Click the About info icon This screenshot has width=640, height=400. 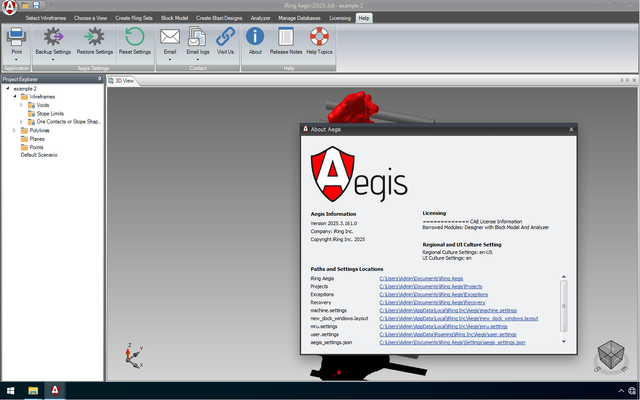click(x=255, y=36)
